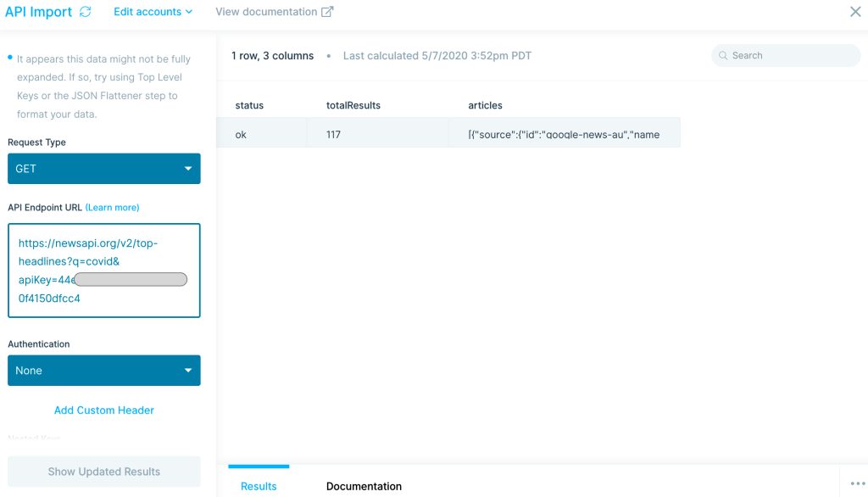Click Add Custom Header
Viewport: 868px width, 497px height.
pos(103,410)
